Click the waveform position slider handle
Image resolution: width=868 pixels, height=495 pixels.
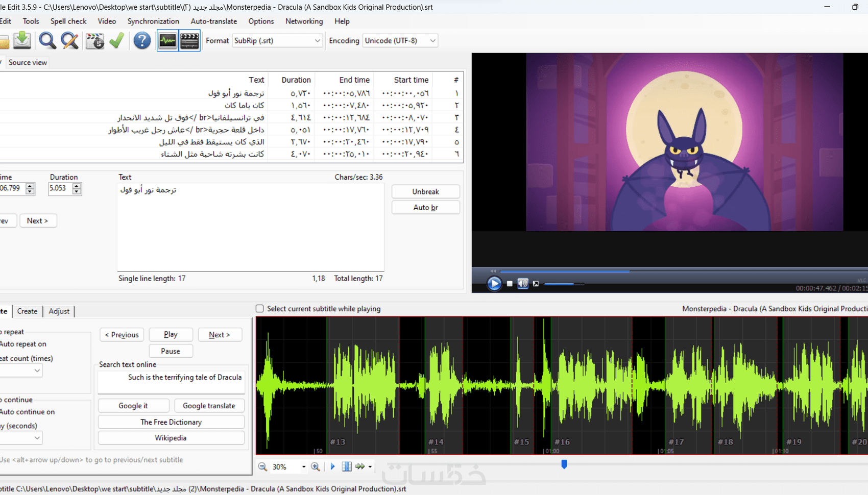coord(564,464)
